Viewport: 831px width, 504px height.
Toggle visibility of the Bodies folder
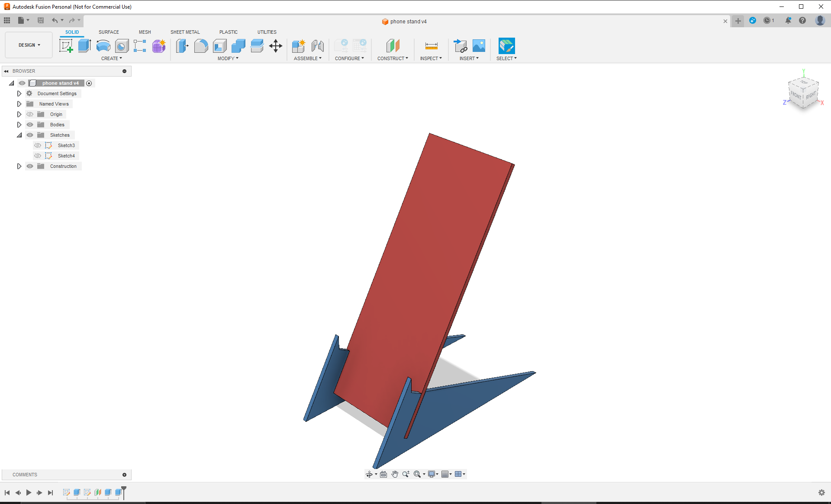click(29, 124)
